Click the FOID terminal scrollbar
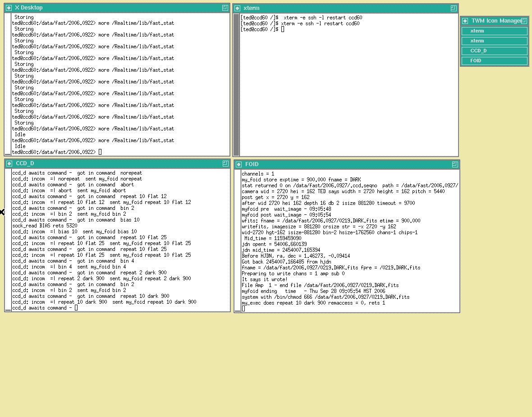The image size is (532, 417). tap(237, 240)
